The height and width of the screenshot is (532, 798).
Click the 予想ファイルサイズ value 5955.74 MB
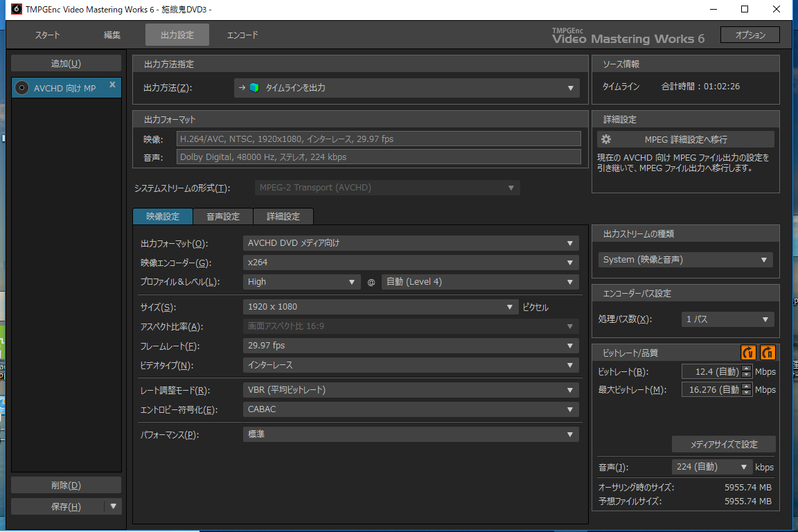click(747, 502)
